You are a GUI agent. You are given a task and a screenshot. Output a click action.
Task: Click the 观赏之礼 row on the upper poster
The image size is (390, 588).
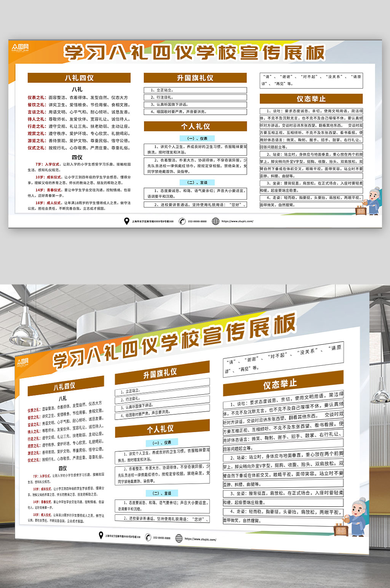coord(78,133)
